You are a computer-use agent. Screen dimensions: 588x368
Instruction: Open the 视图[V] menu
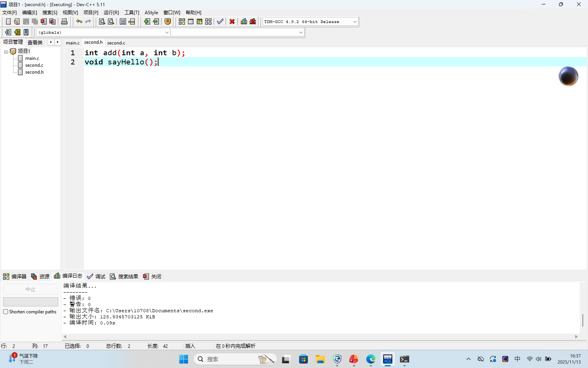tap(70, 12)
